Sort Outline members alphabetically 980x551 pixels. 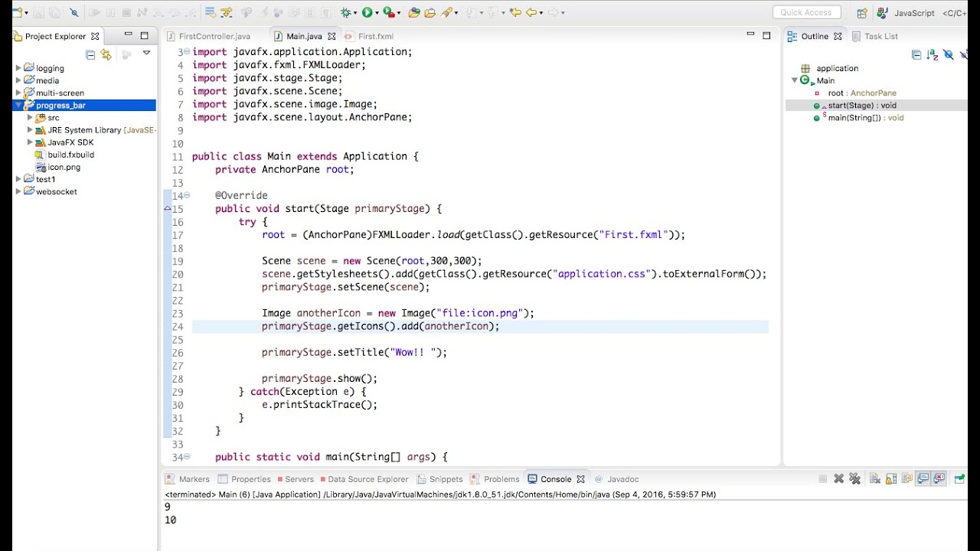point(932,54)
